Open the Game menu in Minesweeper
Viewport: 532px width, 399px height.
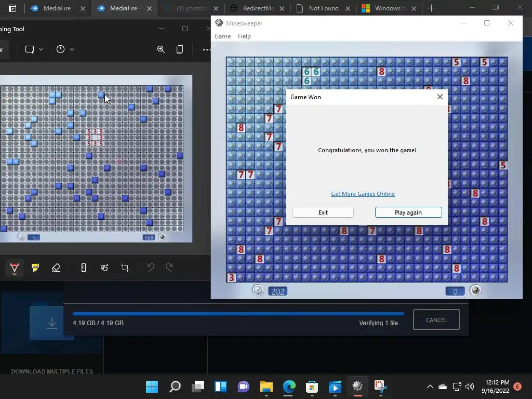point(222,36)
